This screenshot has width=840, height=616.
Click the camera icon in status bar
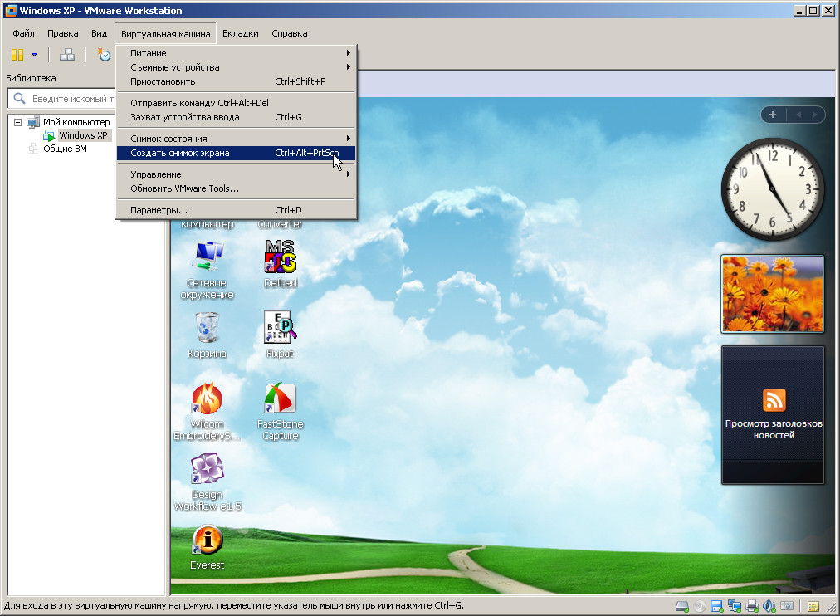(x=787, y=606)
